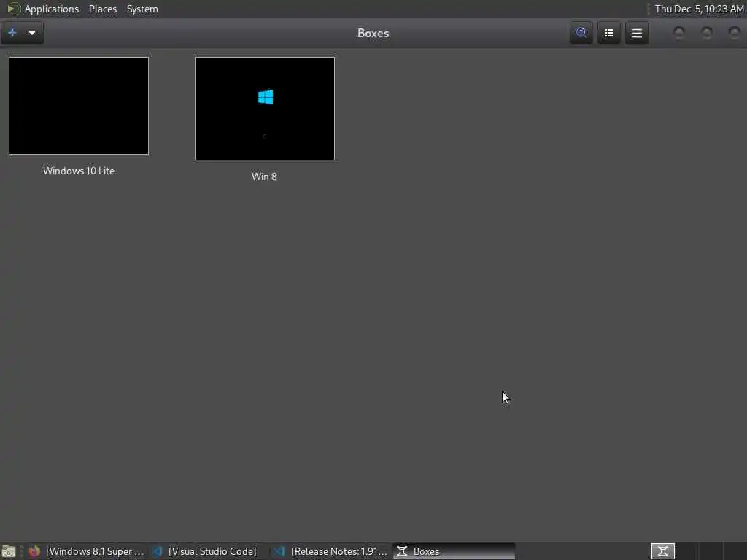Select the Windows 10 Lite label
Screen dimensions: 747x560
pyautogui.click(x=79, y=171)
